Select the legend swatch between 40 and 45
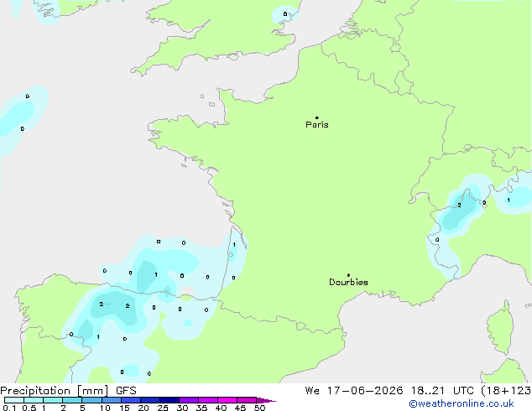This screenshot has height=411, width=532. 227,400
